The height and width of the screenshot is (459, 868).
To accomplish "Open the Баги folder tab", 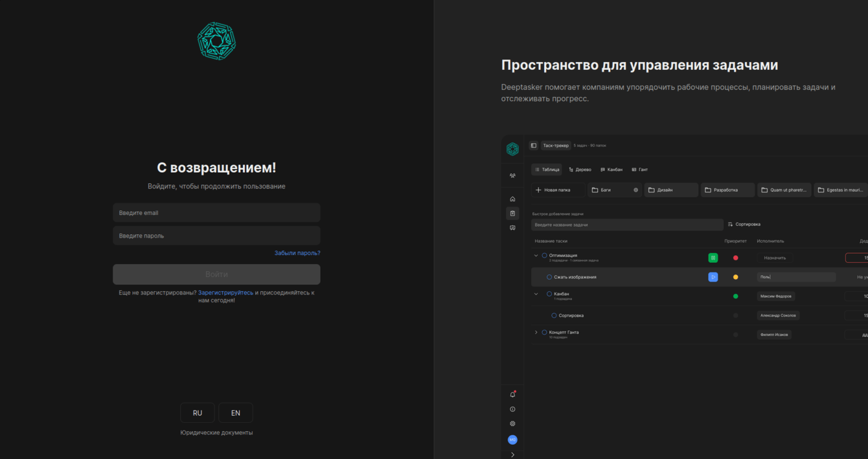I will coord(615,190).
